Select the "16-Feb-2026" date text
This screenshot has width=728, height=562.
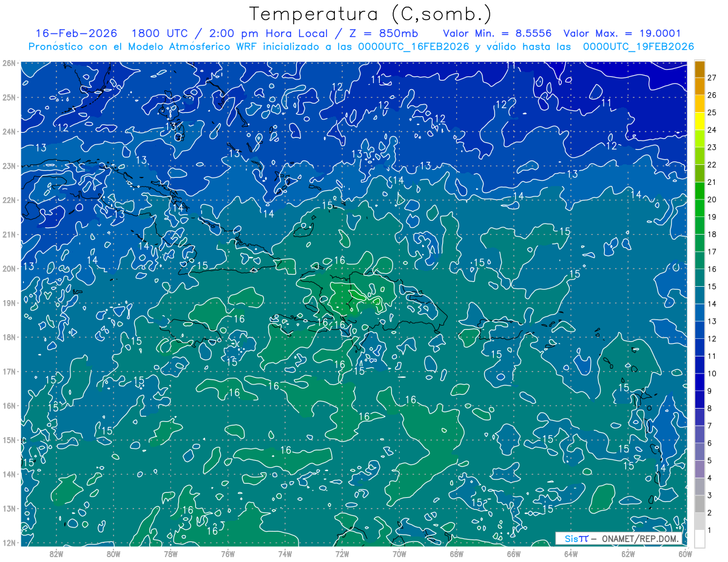pyautogui.click(x=76, y=33)
